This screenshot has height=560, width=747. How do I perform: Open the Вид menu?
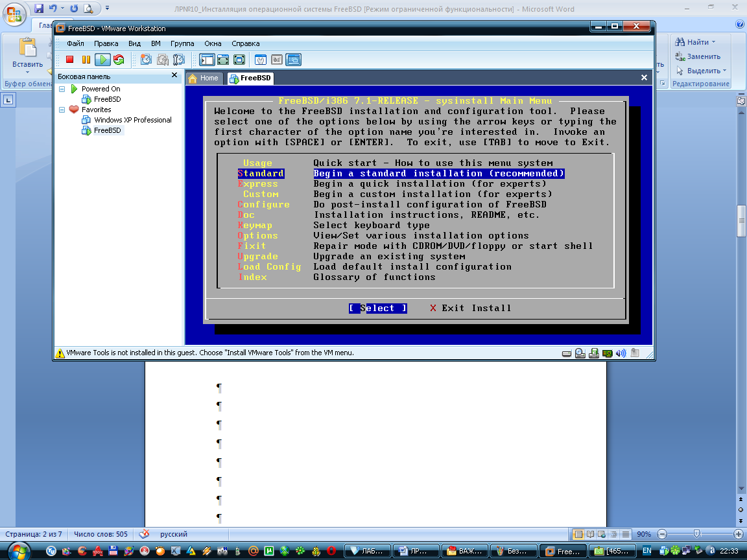(134, 43)
